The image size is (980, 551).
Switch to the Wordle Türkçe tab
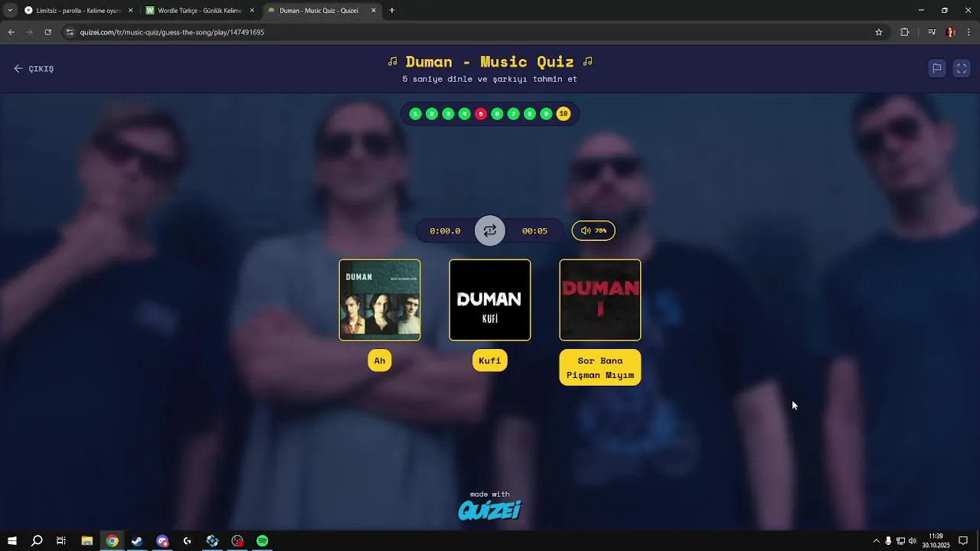tap(199, 11)
